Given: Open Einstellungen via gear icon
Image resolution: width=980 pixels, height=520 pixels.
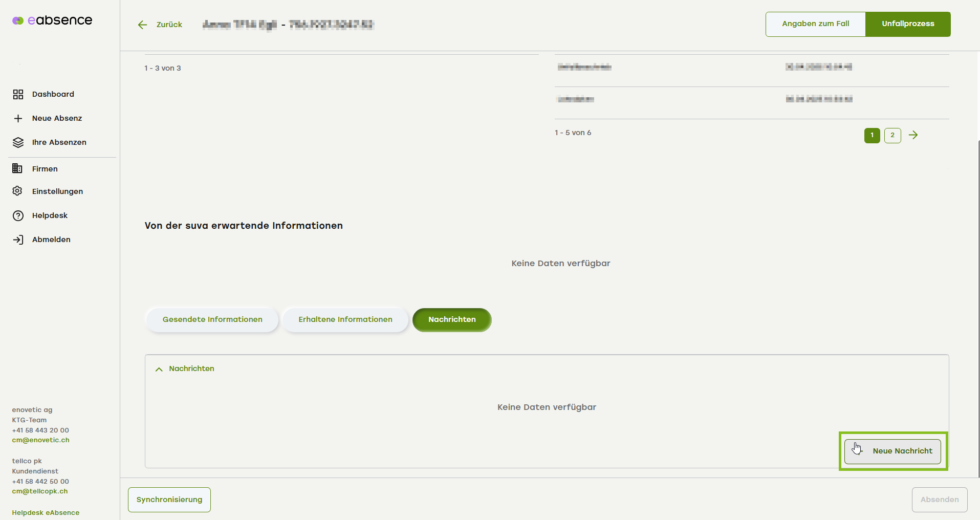Looking at the screenshot, I should click(x=17, y=191).
